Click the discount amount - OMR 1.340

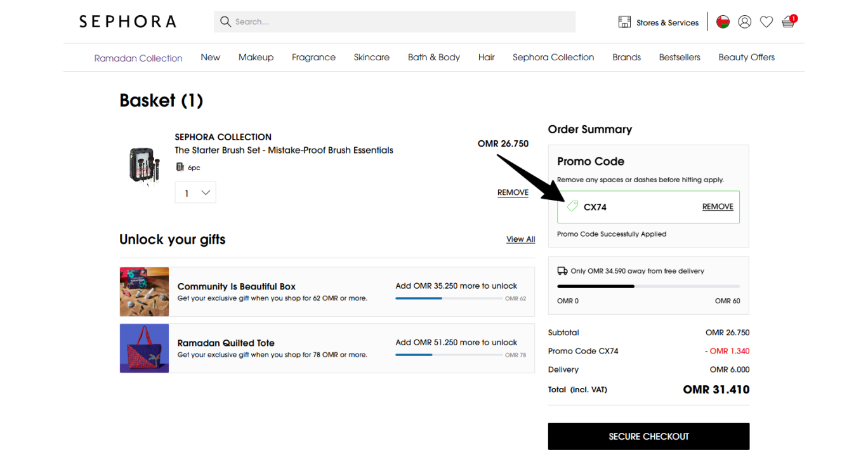point(727,351)
